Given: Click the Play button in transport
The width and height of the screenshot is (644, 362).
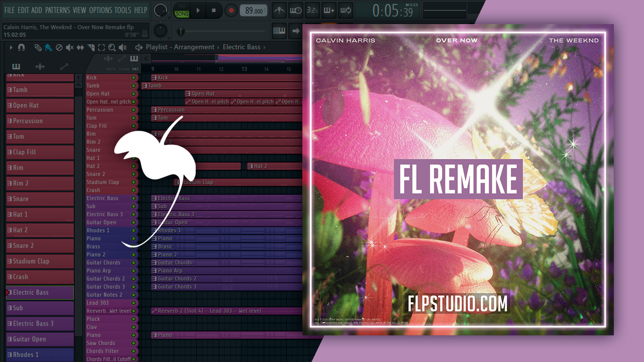Looking at the screenshot, I should [198, 10].
